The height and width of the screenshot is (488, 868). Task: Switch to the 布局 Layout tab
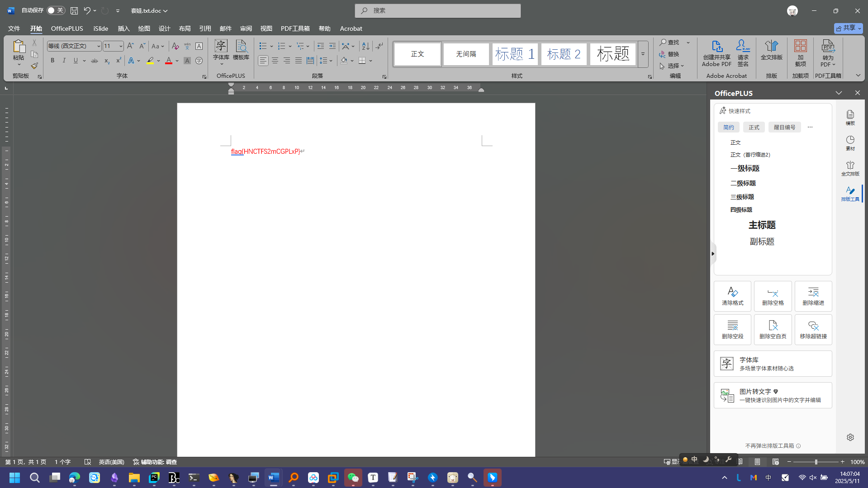click(x=185, y=28)
